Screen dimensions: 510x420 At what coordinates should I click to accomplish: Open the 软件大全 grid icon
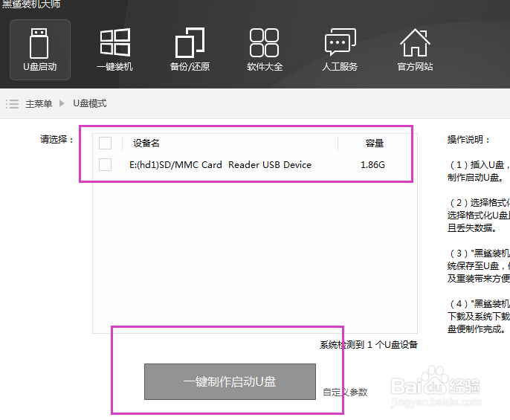[265, 50]
